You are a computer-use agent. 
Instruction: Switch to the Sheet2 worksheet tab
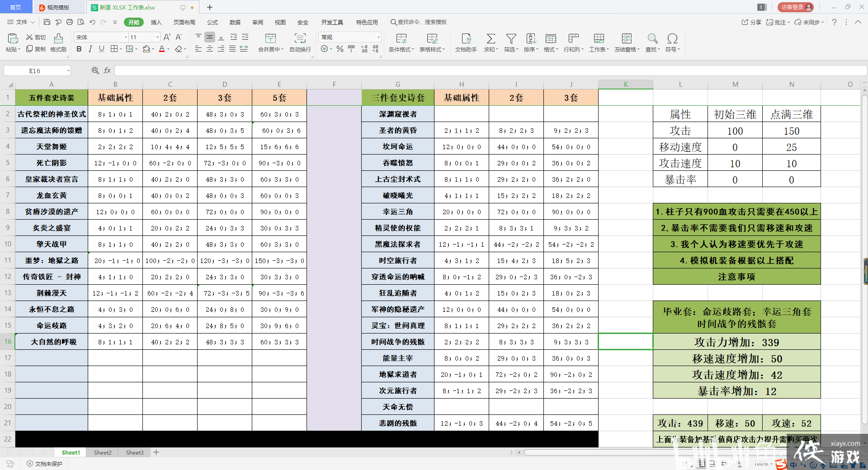pyautogui.click(x=103, y=452)
